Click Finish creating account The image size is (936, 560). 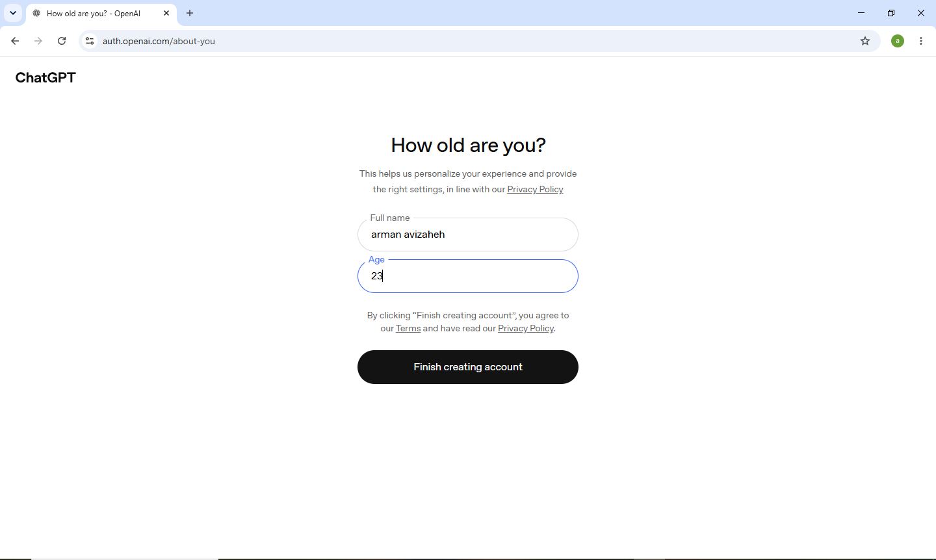click(468, 367)
